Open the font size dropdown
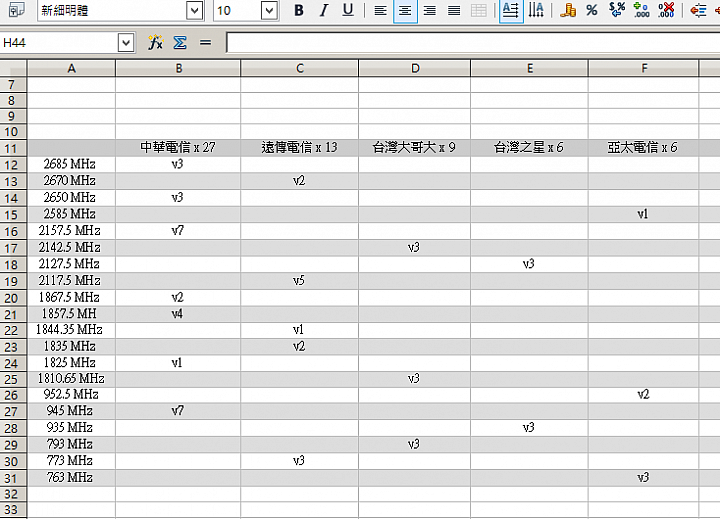The height and width of the screenshot is (519, 720). (x=269, y=11)
